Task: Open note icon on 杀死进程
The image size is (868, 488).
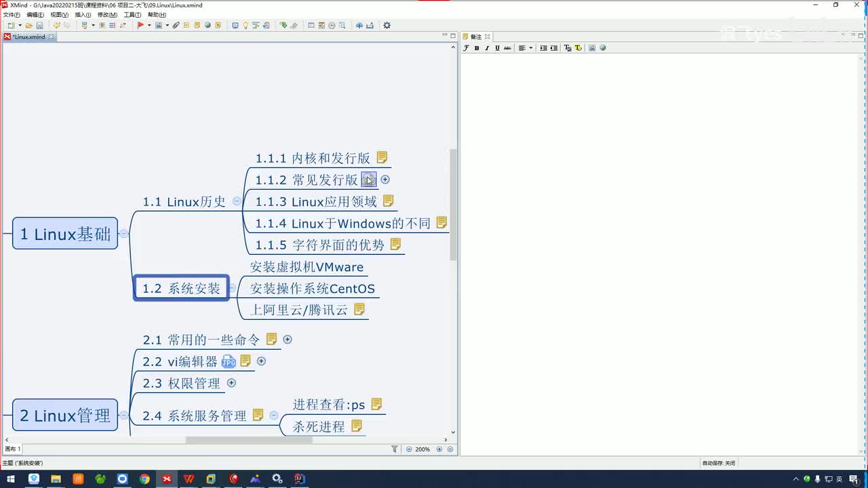Action: tap(356, 426)
